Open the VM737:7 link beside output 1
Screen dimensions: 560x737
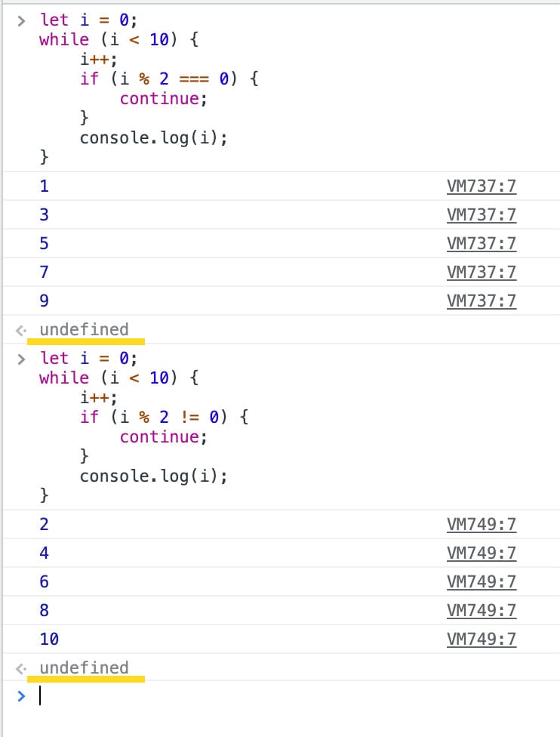482,186
